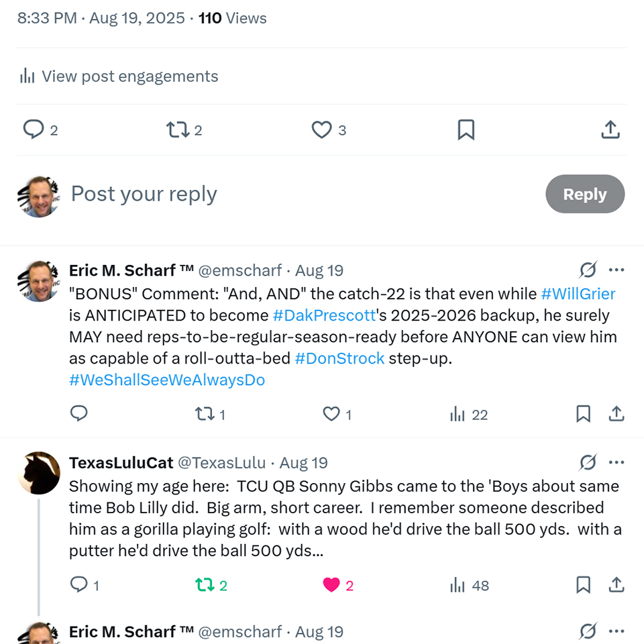Click the Grok icon on the BONUS comment

click(588, 270)
